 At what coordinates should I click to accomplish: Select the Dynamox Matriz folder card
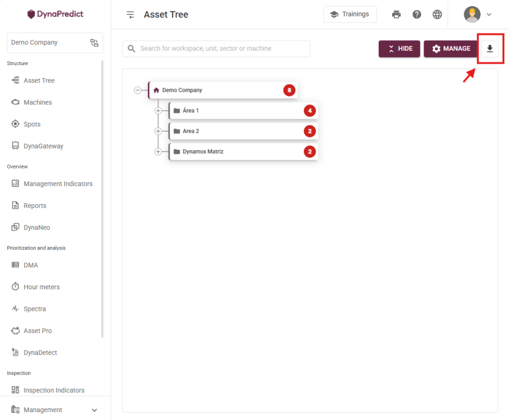pos(244,152)
